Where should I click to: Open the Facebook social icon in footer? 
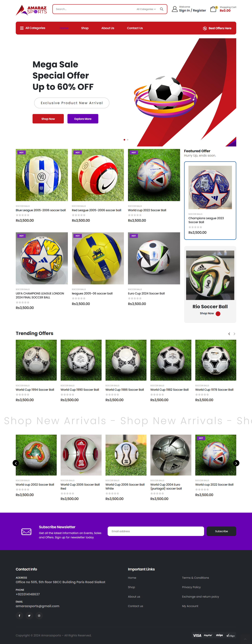(x=19, y=616)
